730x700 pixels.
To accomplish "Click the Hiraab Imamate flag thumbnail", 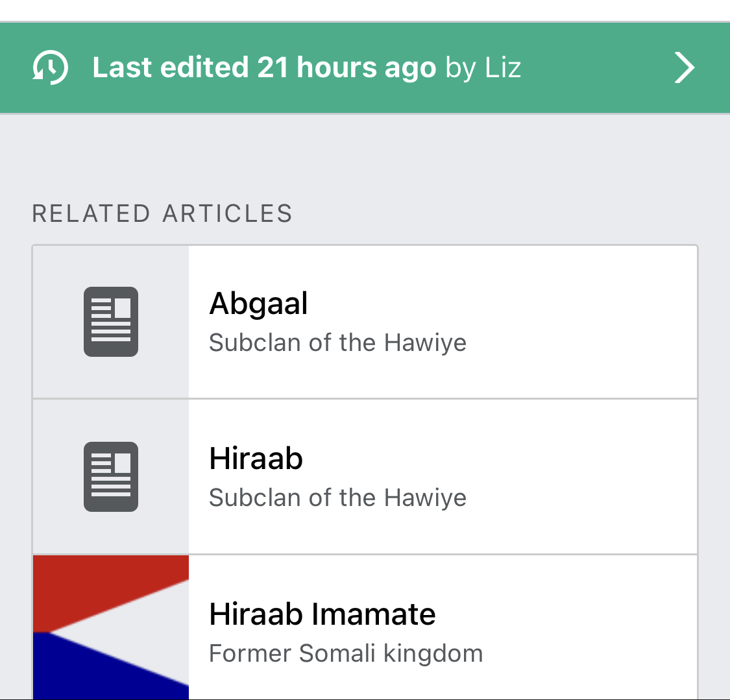I will click(111, 627).
